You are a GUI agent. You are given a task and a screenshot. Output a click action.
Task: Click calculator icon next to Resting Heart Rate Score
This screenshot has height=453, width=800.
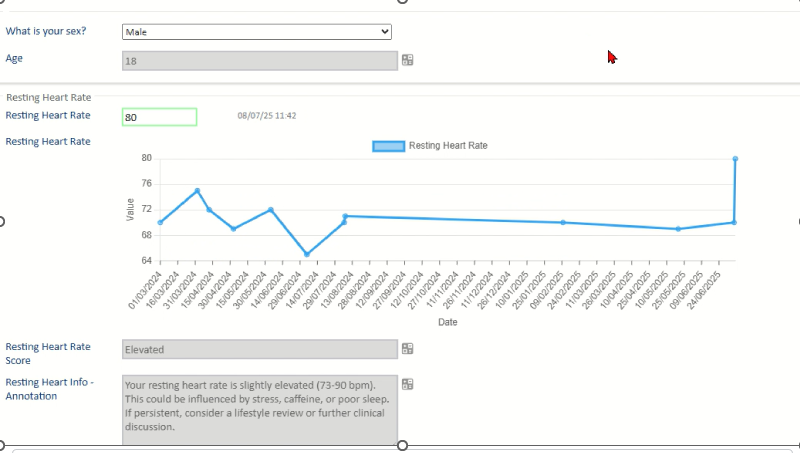click(x=407, y=349)
